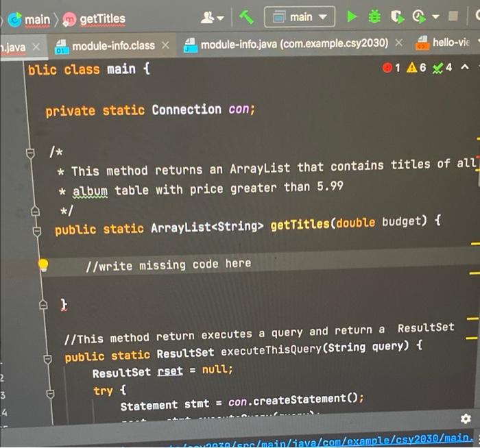Image resolution: width=480 pixels, height=448 pixels.
Task: Click the settings gear icon
Action: (x=466, y=419)
